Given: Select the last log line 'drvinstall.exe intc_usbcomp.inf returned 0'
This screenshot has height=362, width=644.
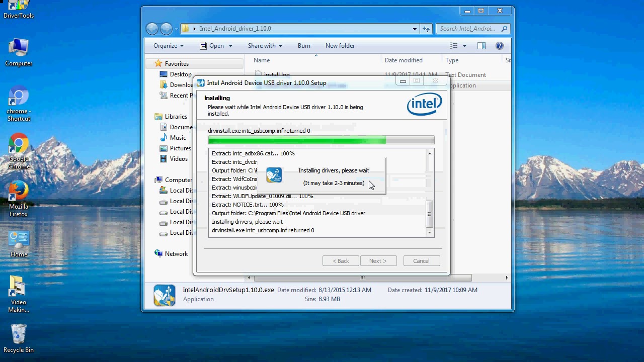Looking at the screenshot, I should click(263, 230).
